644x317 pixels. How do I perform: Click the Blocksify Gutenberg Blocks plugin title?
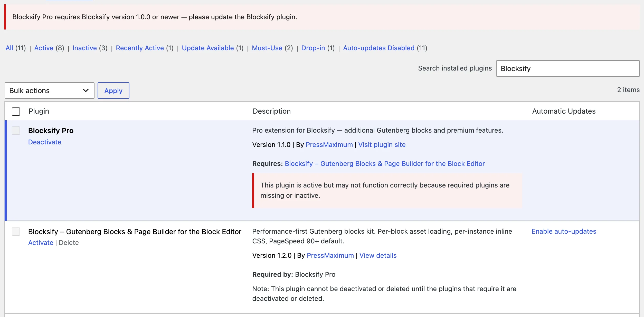135,232
